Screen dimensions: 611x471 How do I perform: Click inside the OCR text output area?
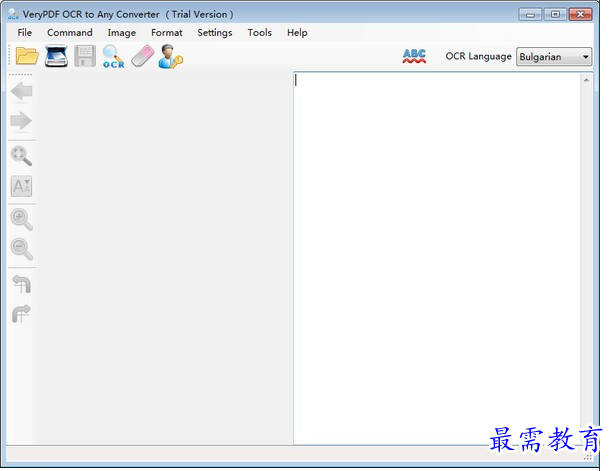[x=437, y=258]
